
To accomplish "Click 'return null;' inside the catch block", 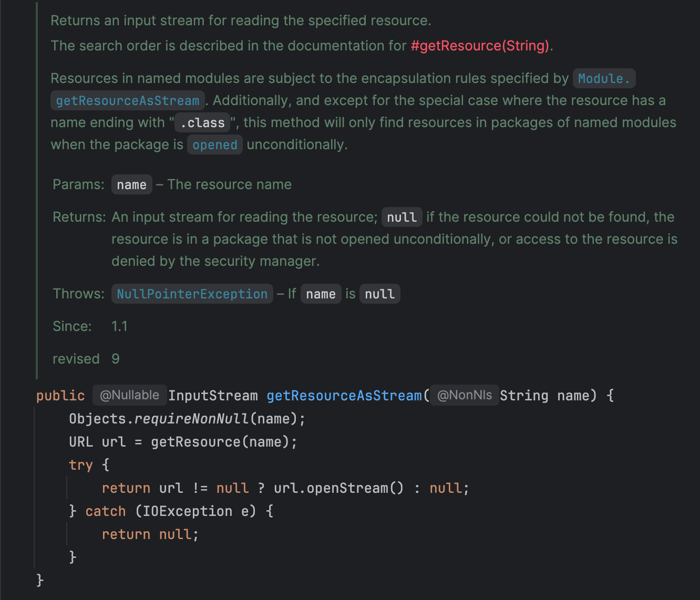I will 150,534.
